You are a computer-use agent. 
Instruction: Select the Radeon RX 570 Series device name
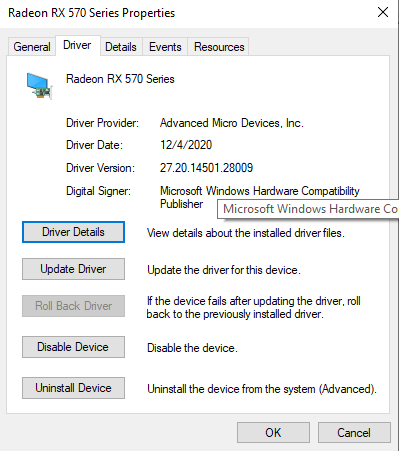click(120, 79)
